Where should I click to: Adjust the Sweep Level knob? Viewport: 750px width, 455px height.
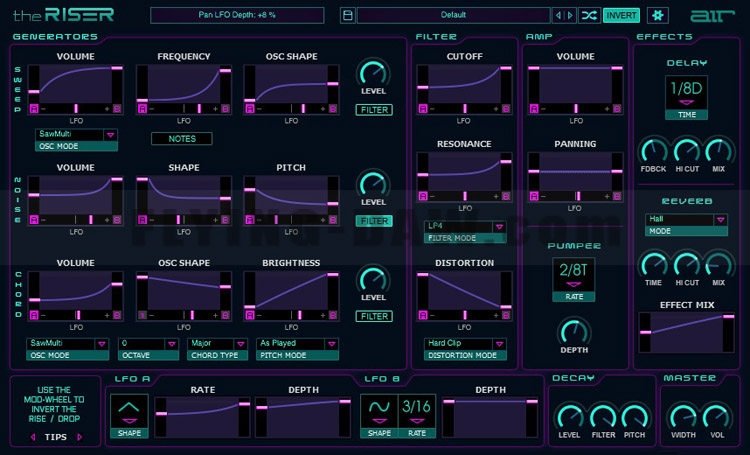tap(373, 73)
